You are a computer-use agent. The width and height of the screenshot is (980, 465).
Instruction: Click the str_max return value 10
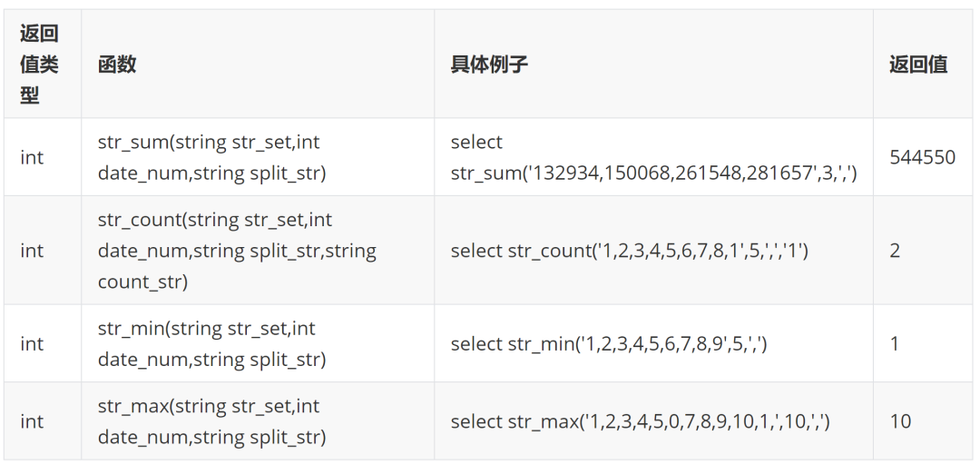[x=900, y=421]
